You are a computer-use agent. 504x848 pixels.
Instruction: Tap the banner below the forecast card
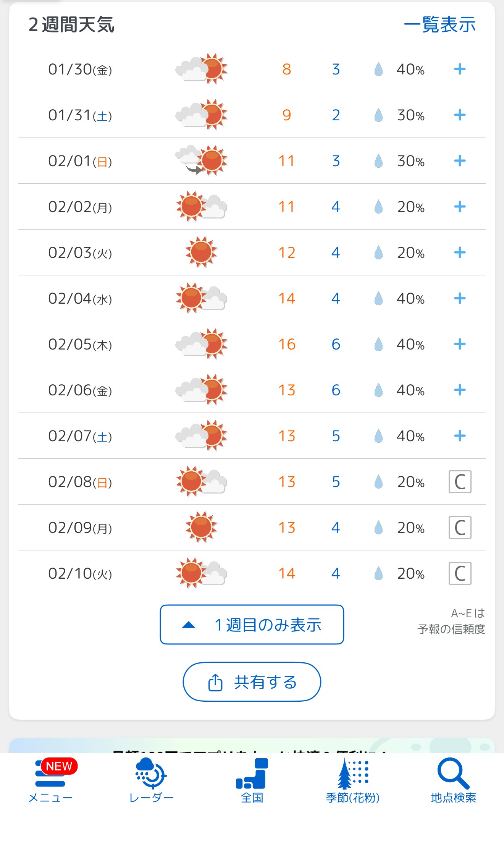pyautogui.click(x=252, y=746)
